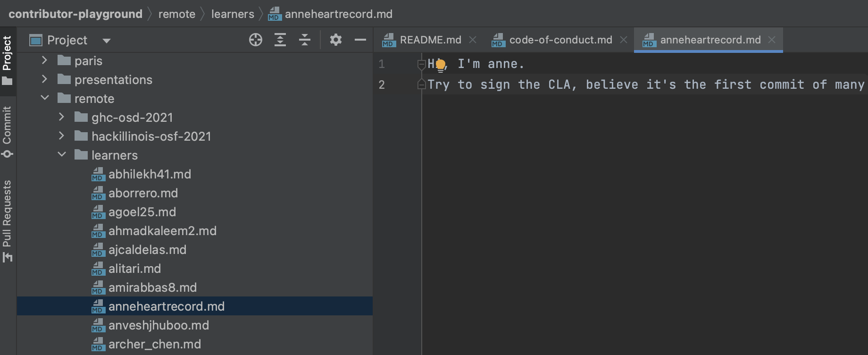The width and height of the screenshot is (868, 355).
Task: Hide the Project panel with minus icon
Action: (360, 40)
